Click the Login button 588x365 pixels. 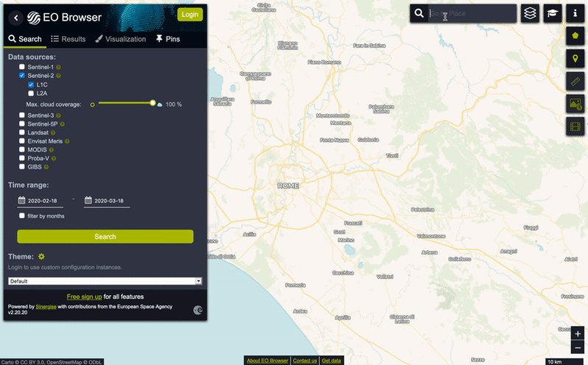[x=190, y=15]
